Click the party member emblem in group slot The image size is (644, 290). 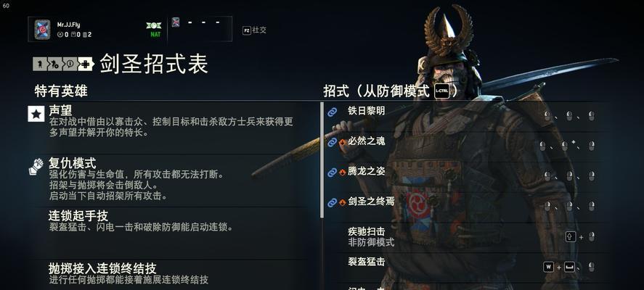click(x=176, y=22)
